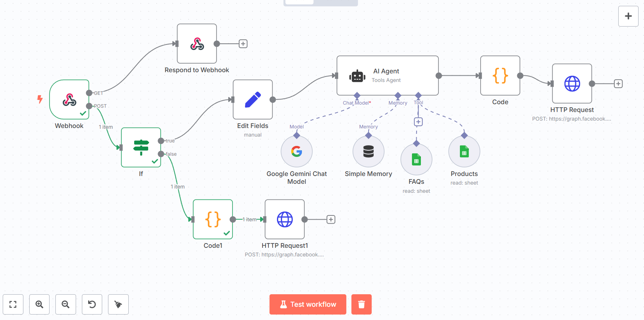Click the AI Agent Tool connector
Screen dimensions: 644x320
point(418,95)
